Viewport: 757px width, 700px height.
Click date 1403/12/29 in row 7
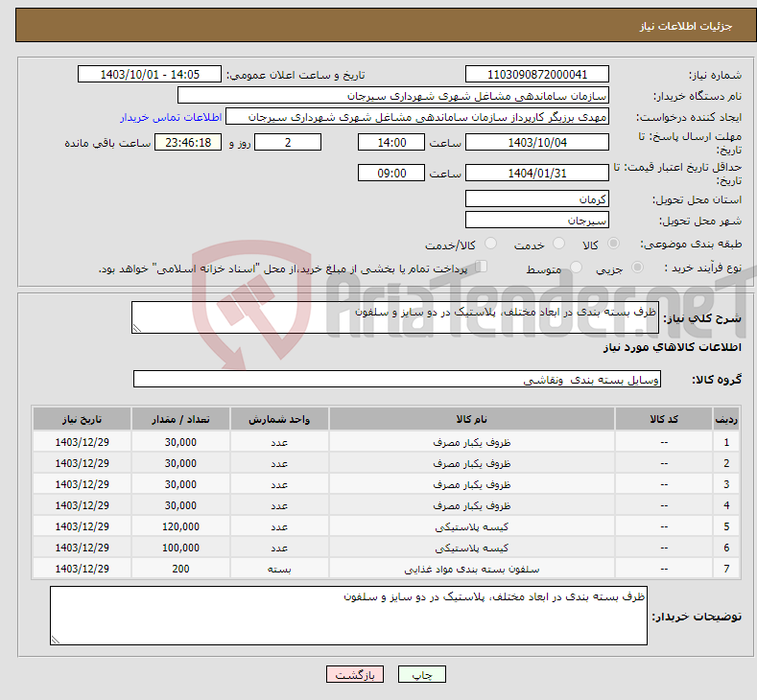[x=83, y=569]
